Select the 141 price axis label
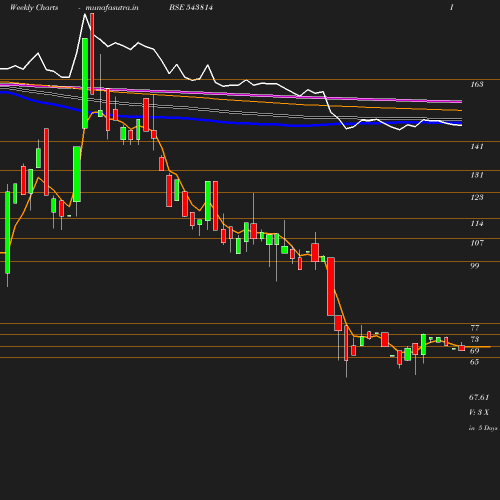The height and width of the screenshot is (500, 500). point(477,146)
